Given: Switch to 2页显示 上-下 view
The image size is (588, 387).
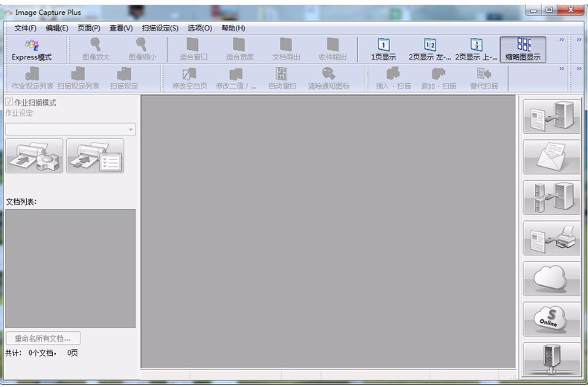Looking at the screenshot, I should [476, 51].
